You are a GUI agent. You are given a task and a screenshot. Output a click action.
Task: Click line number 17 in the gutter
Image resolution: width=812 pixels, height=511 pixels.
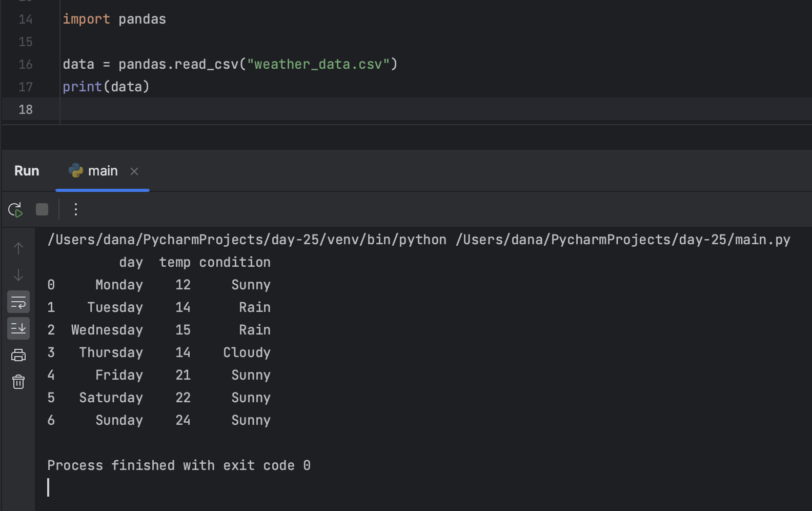coord(26,87)
